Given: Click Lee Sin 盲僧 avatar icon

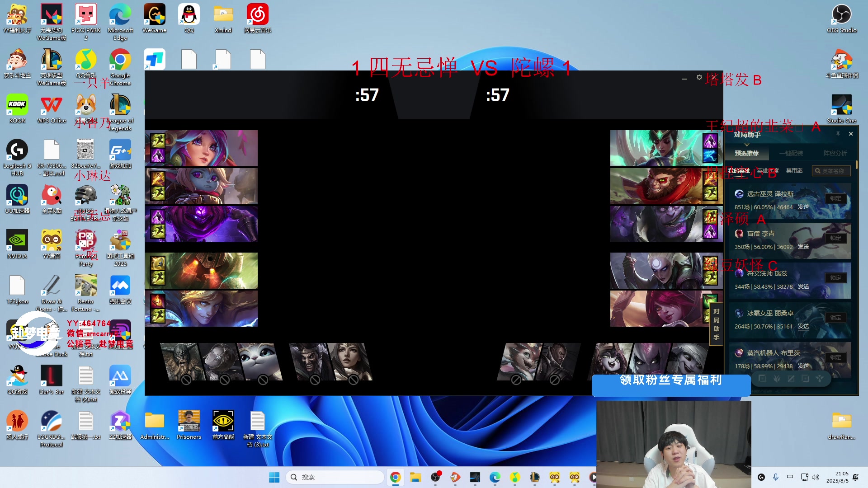Looking at the screenshot, I should click(x=739, y=234).
